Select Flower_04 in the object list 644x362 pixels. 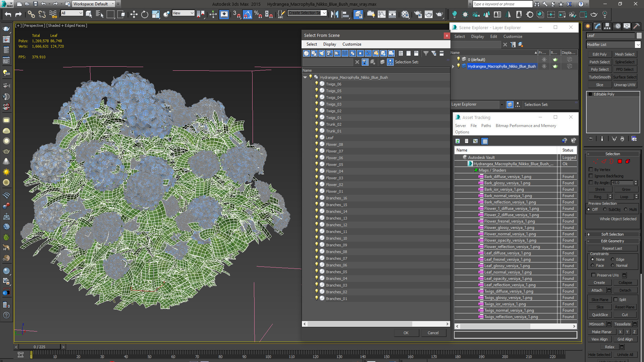(x=334, y=171)
